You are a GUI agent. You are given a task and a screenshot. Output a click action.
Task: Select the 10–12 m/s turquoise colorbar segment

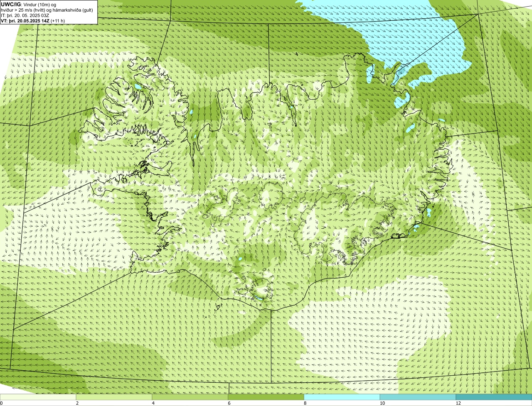pyautogui.click(x=418, y=397)
